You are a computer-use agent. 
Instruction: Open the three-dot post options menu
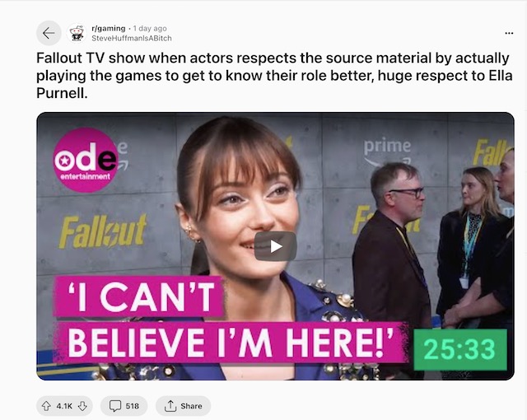(x=509, y=33)
